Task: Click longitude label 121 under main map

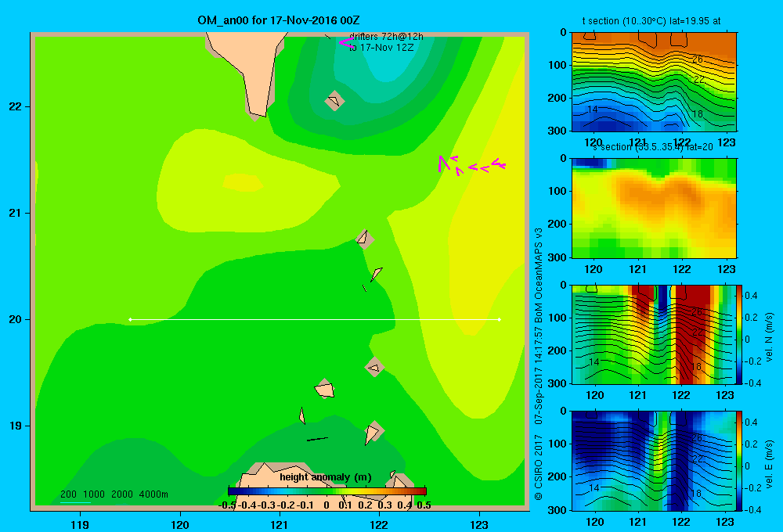Action: (280, 524)
